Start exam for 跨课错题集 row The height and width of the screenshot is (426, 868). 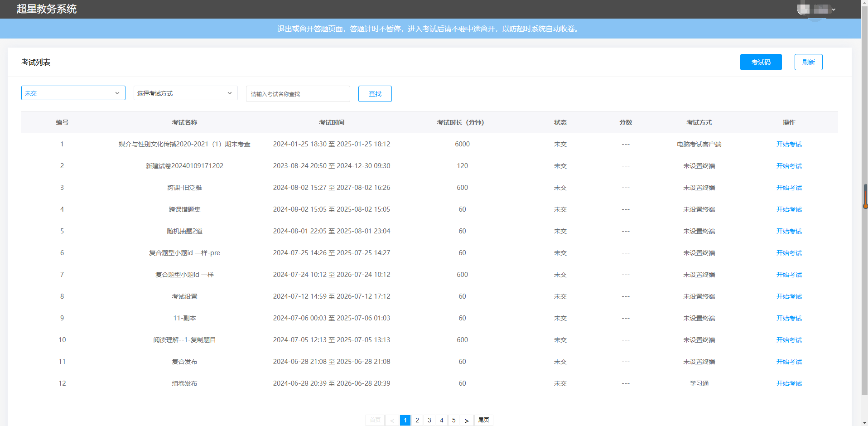789,209
